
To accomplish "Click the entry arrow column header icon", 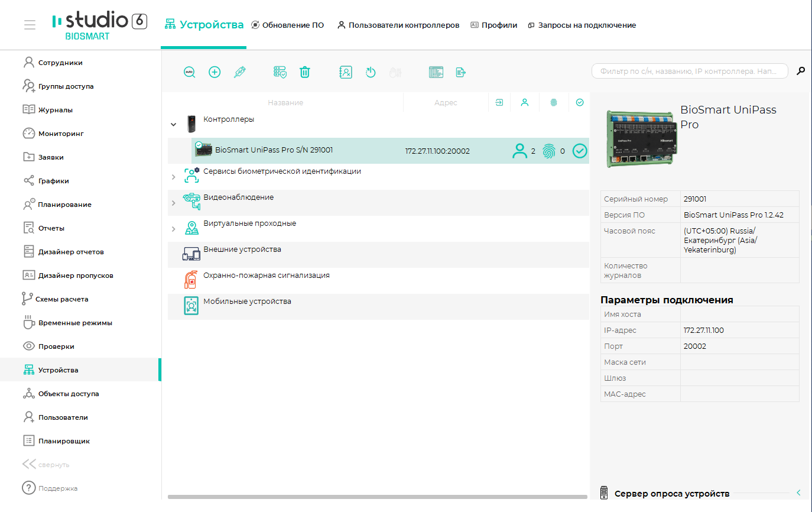I will tap(499, 102).
